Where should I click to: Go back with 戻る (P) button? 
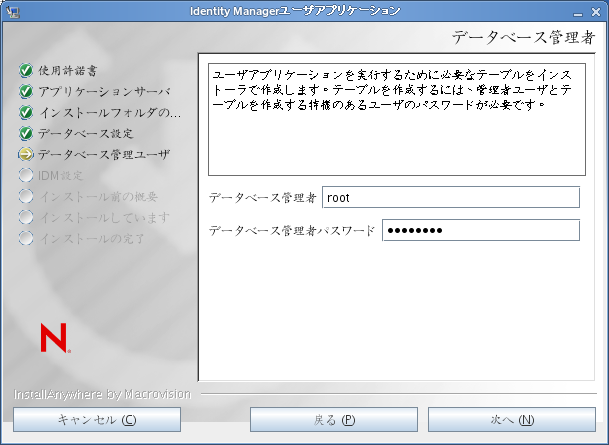(334, 419)
